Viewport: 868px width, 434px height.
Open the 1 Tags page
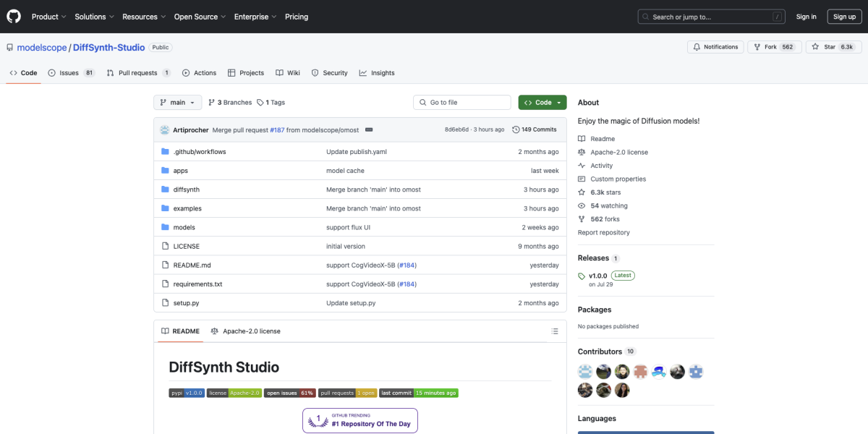coord(271,103)
